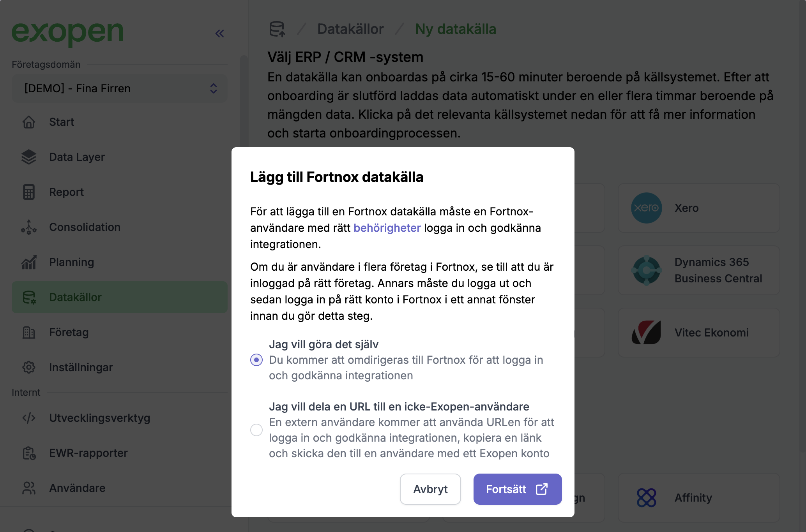Click the Planning chart icon

tap(29, 262)
